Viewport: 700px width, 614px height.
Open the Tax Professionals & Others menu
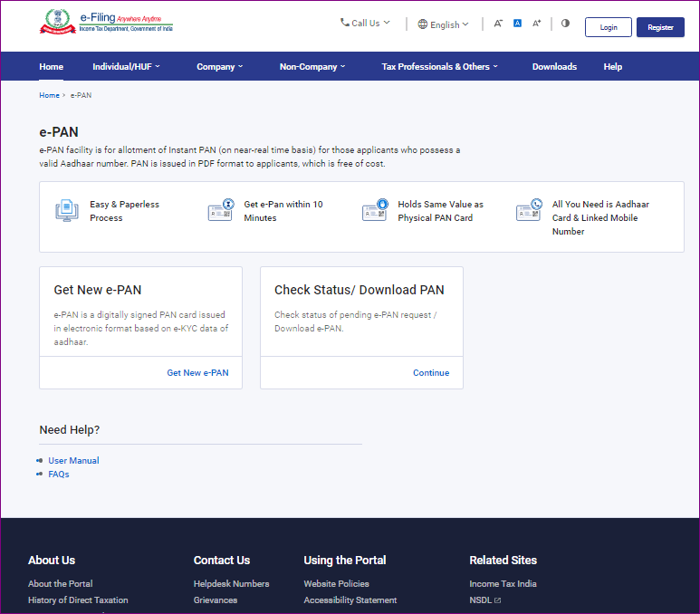[x=439, y=66]
